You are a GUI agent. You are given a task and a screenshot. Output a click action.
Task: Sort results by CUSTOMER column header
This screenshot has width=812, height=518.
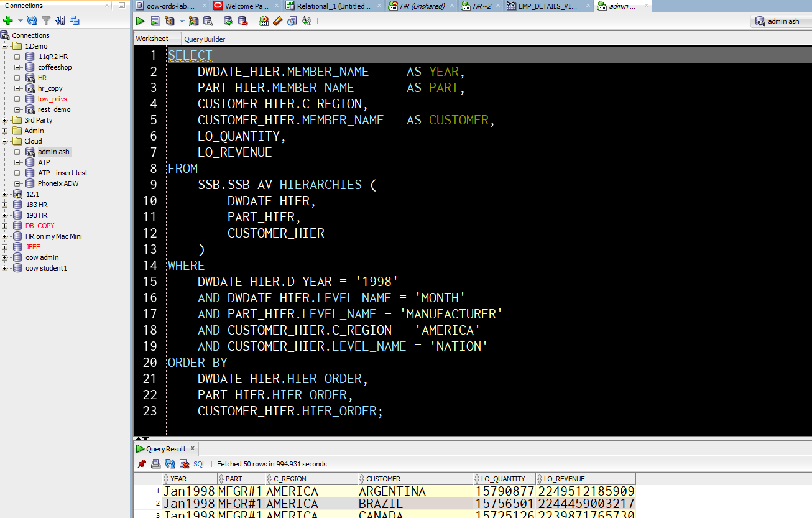point(415,479)
